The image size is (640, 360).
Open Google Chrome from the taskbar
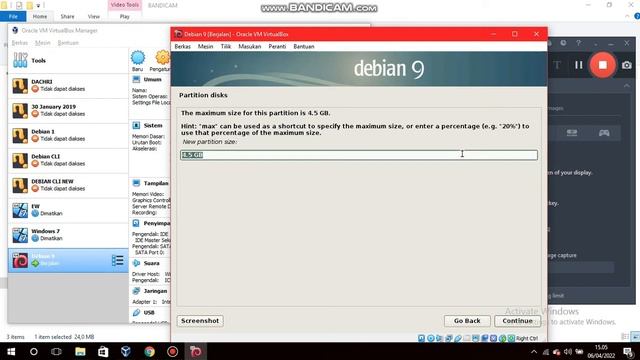pyautogui.click(x=149, y=351)
